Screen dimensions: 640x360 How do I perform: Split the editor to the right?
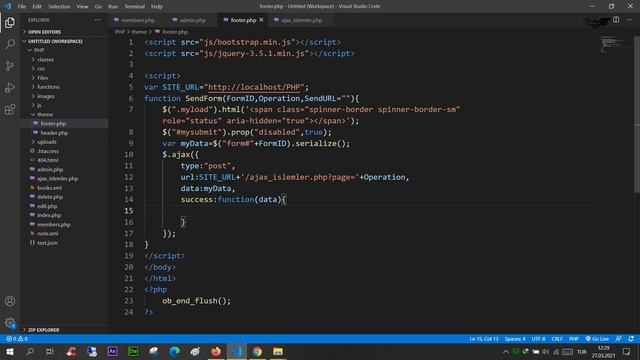click(616, 20)
